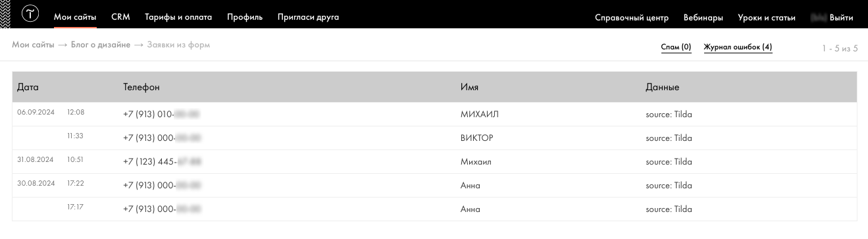This screenshot has height=239, width=868.
Task: Select Пригласи друга in navigation
Action: pos(308,17)
